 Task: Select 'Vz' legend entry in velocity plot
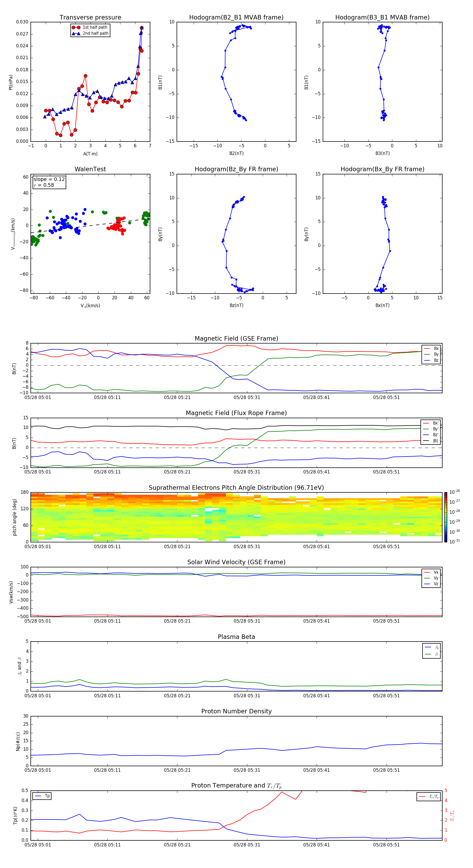point(431,584)
